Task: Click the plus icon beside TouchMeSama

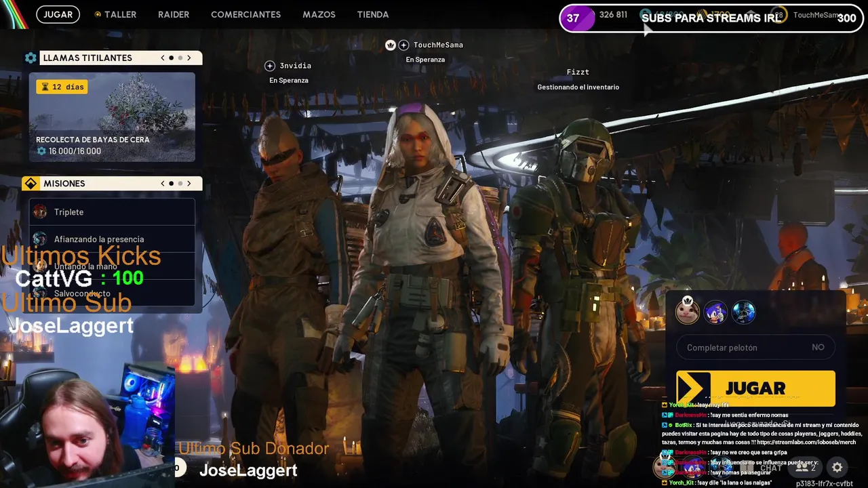Action: [x=403, y=45]
